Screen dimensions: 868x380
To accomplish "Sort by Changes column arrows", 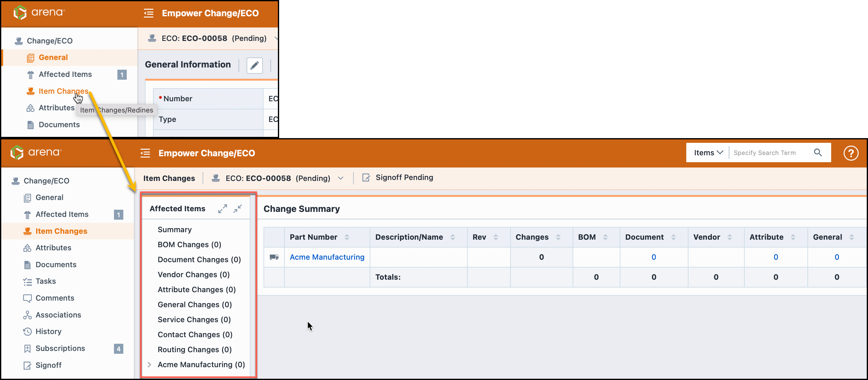I will pyautogui.click(x=558, y=237).
